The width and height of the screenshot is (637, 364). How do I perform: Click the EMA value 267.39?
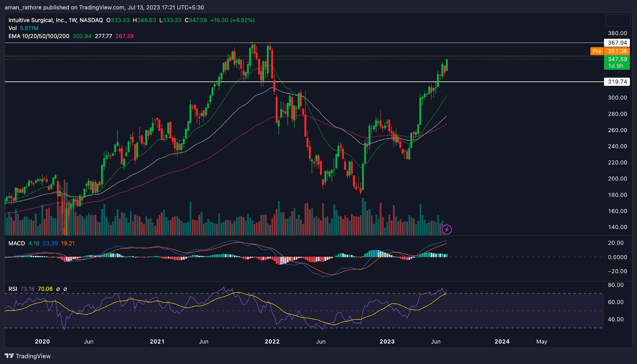(x=125, y=36)
